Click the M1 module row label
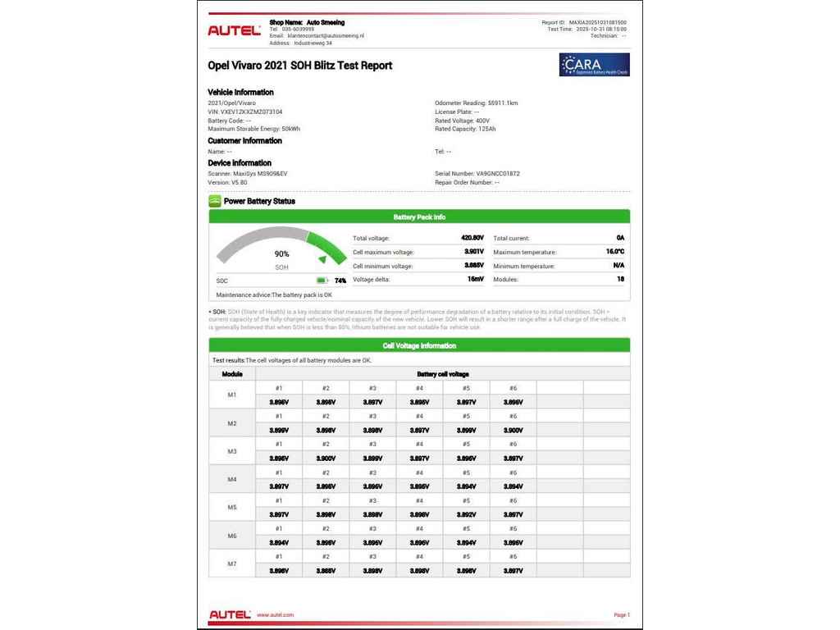This screenshot has height=630, width=840. coord(231,395)
